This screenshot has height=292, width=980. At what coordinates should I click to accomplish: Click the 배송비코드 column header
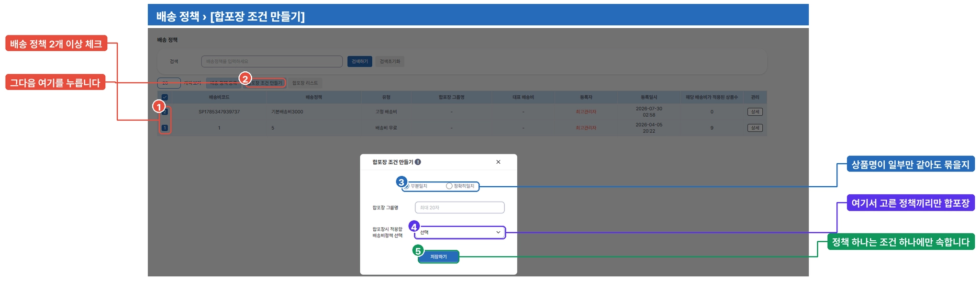tap(219, 97)
